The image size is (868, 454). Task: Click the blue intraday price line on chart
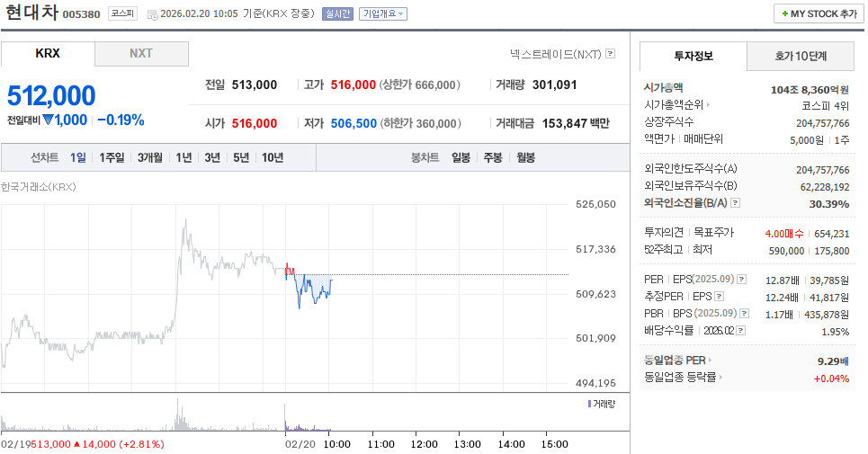click(310, 289)
